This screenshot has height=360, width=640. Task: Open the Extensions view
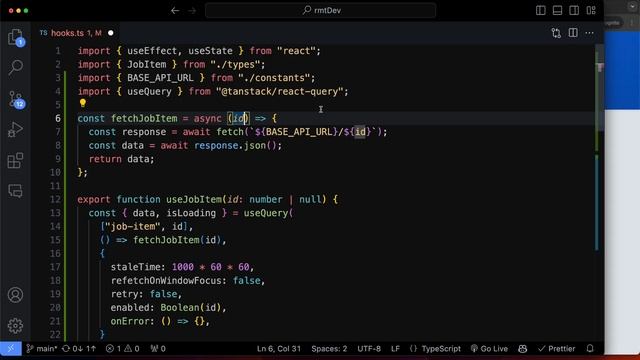pyautogui.click(x=15, y=160)
